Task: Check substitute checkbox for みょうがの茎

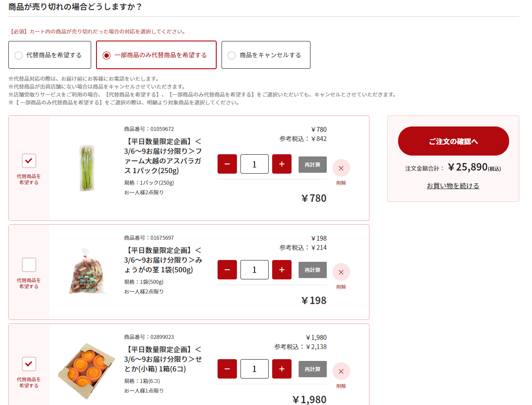Action: point(29,265)
